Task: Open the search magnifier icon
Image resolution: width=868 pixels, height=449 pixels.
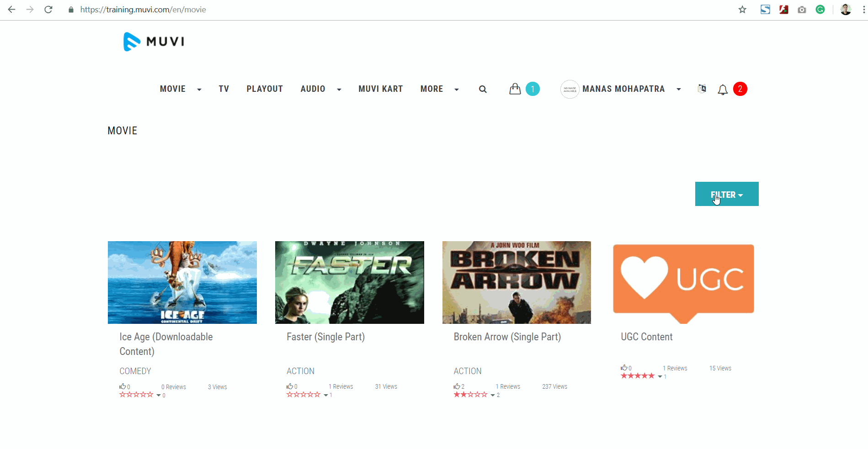Action: click(x=483, y=90)
